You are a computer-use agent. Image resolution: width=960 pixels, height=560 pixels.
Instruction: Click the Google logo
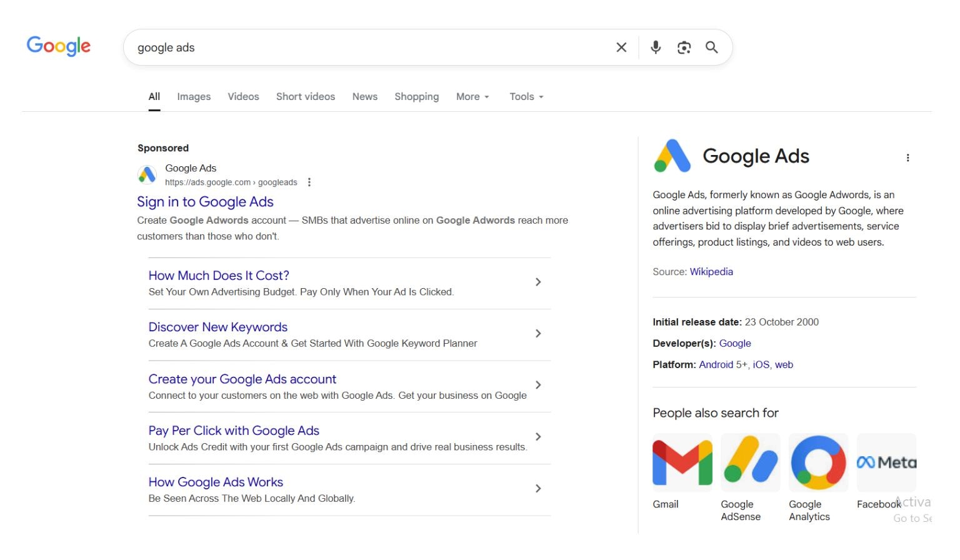pos(57,46)
